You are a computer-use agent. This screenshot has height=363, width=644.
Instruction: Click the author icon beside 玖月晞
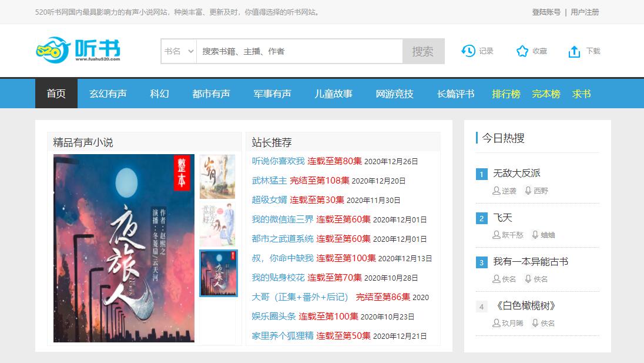pyautogui.click(x=497, y=323)
